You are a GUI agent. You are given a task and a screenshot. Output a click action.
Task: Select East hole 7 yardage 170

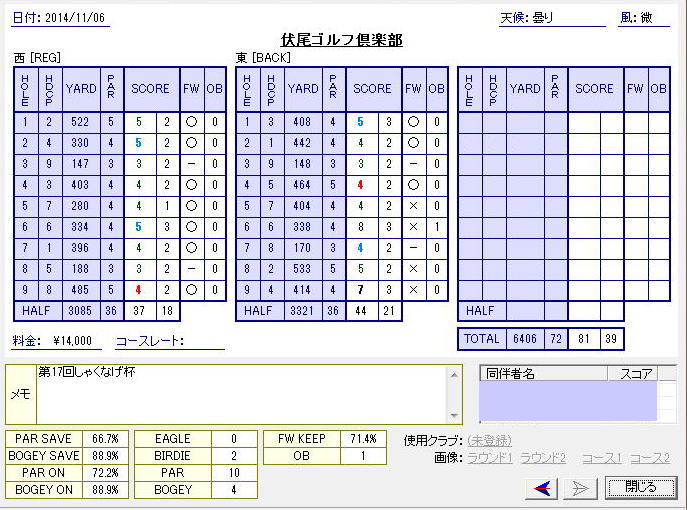302,248
